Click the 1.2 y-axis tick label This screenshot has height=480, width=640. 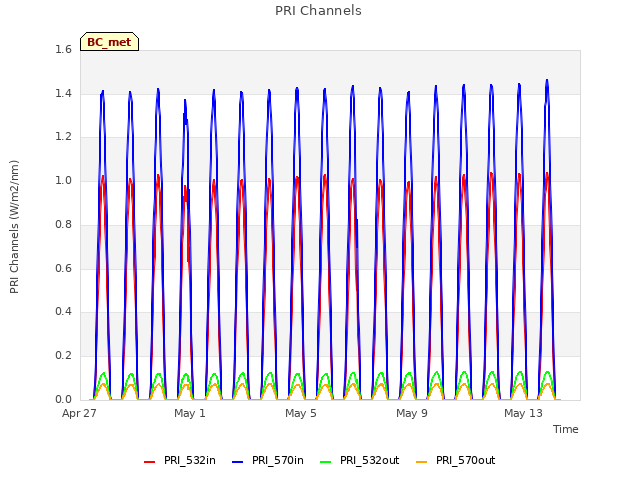point(63,137)
